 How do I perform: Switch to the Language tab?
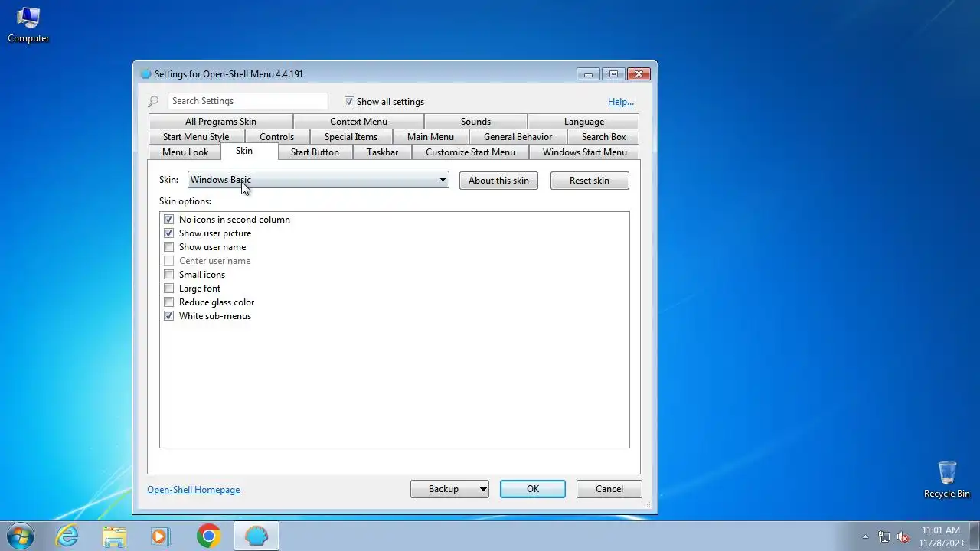(583, 122)
